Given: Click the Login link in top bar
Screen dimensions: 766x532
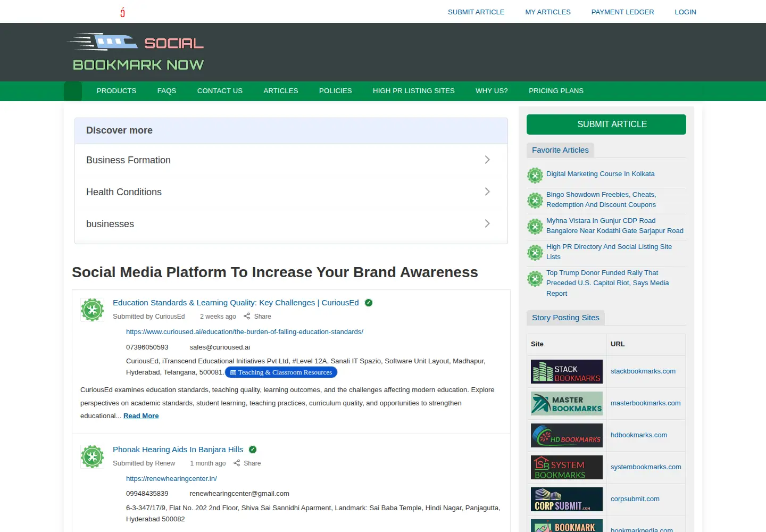Looking at the screenshot, I should click(x=685, y=12).
